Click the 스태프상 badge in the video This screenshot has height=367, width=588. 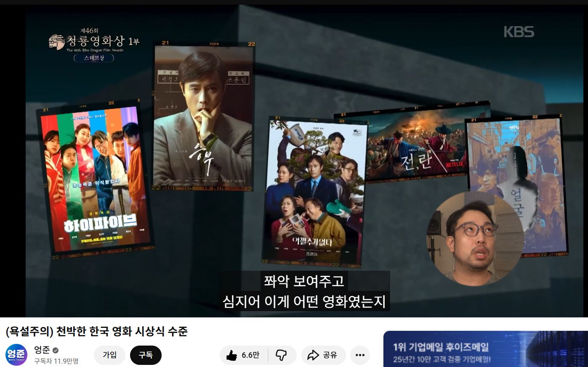pos(93,58)
